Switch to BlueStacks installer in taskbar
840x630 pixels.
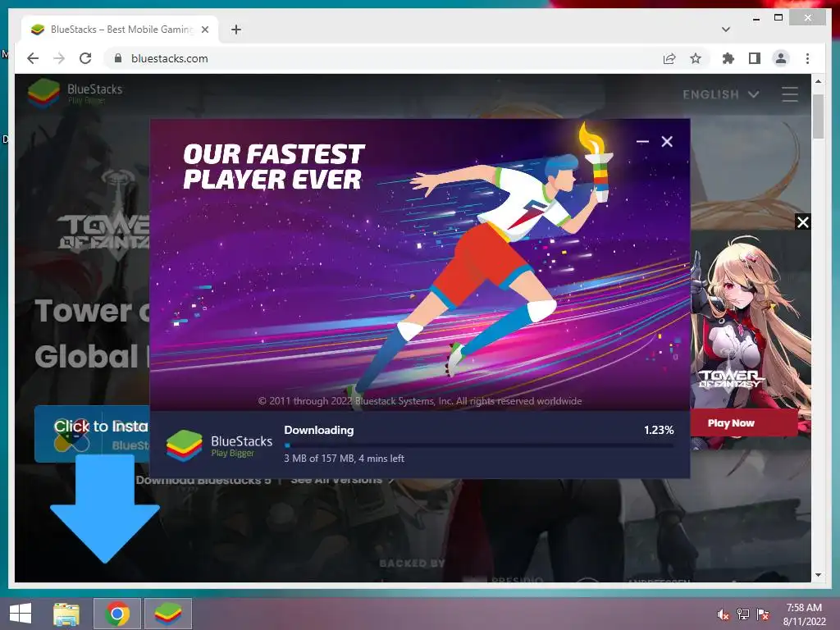coord(167,614)
